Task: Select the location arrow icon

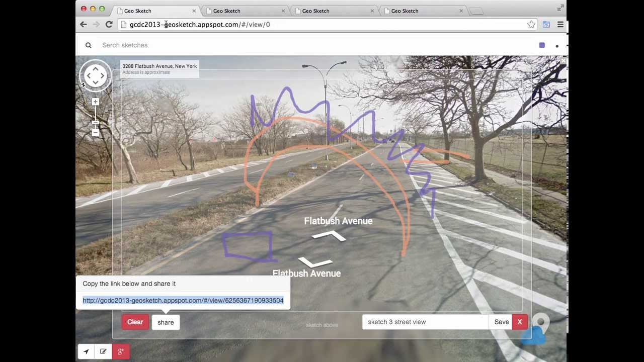Action: [x=86, y=351]
